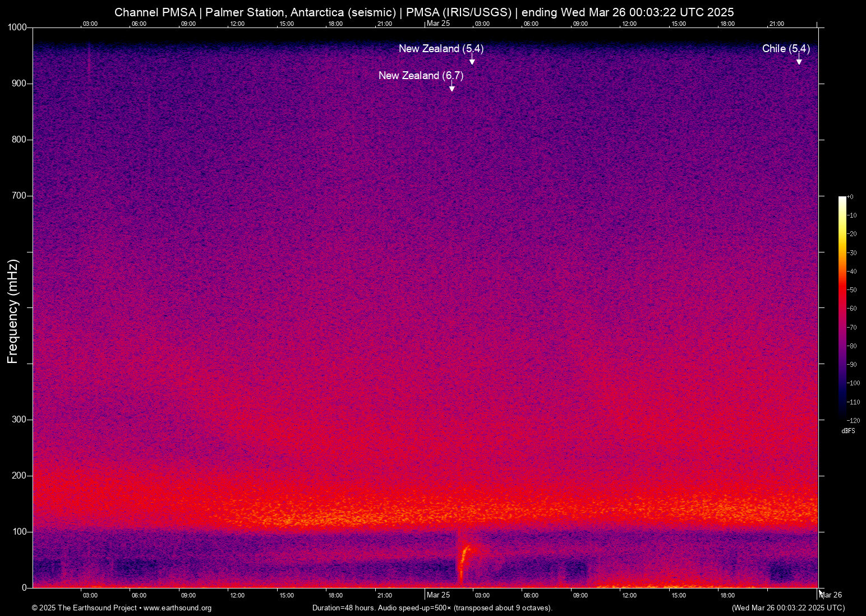Click the Mar 26 date label on the bottom axis
Viewport: 866px width, 616px height.
(x=831, y=595)
